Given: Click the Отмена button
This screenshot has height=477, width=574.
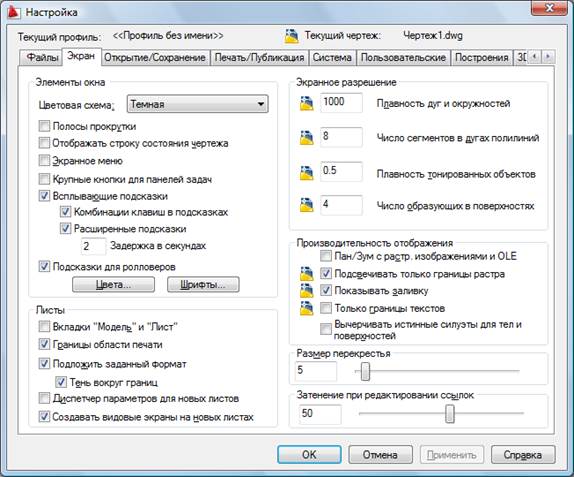Looking at the screenshot, I should (380, 454).
